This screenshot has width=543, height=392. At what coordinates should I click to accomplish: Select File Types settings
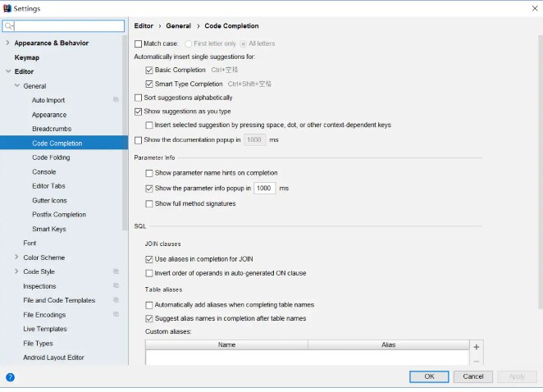[38, 344]
